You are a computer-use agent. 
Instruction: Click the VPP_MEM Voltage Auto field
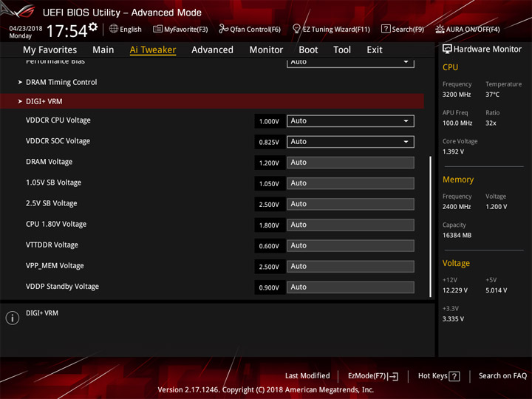[350, 266]
